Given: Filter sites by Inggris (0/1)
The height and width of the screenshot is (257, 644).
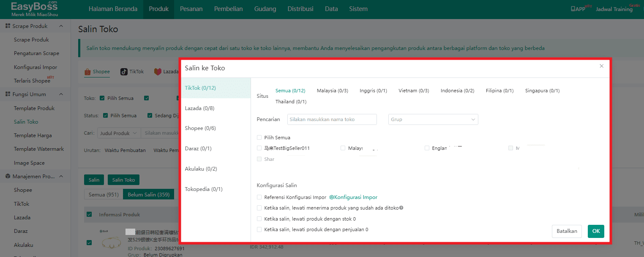Looking at the screenshot, I should click(x=374, y=91).
